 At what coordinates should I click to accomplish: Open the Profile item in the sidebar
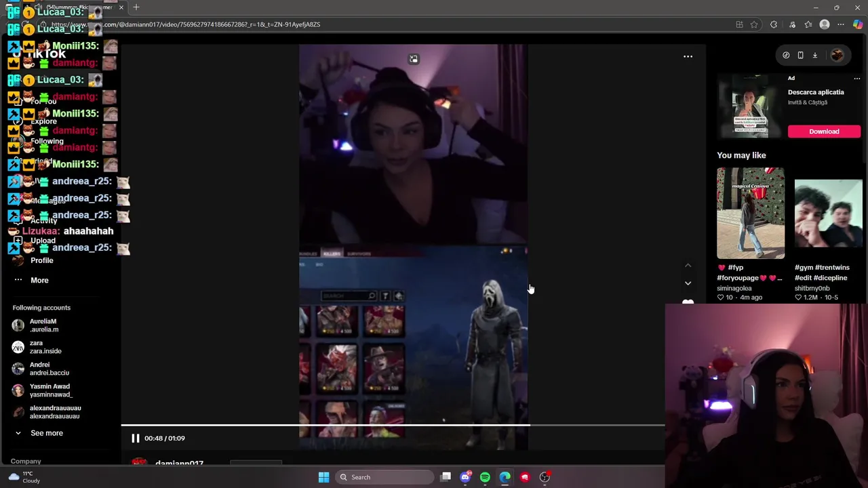pos(41,260)
